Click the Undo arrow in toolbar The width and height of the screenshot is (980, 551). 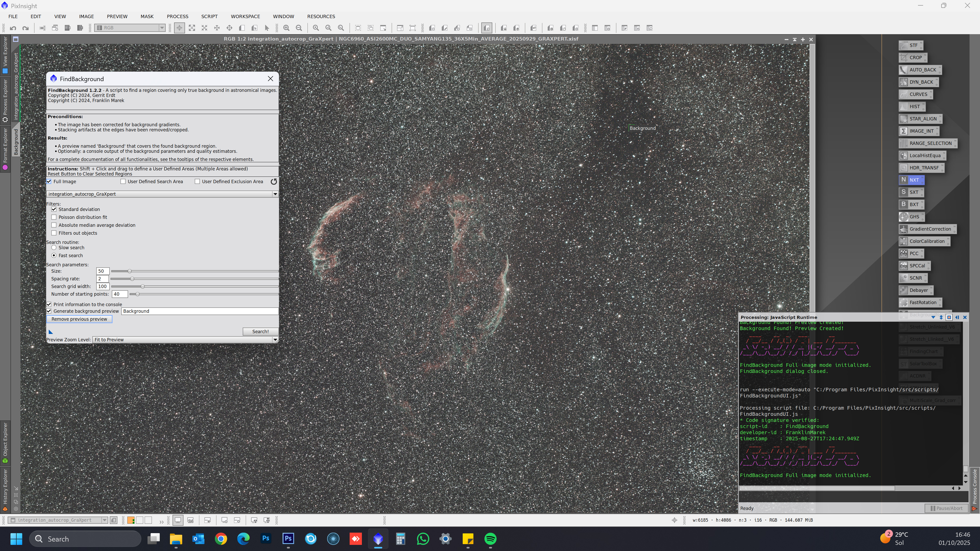click(x=13, y=28)
